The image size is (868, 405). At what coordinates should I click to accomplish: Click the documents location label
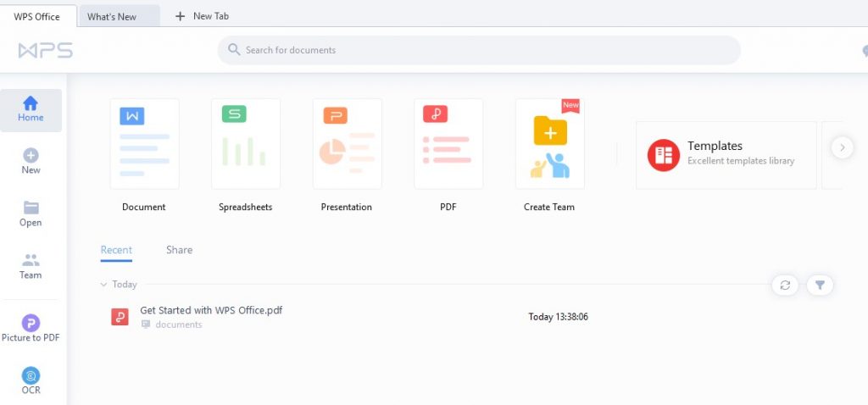pos(178,325)
